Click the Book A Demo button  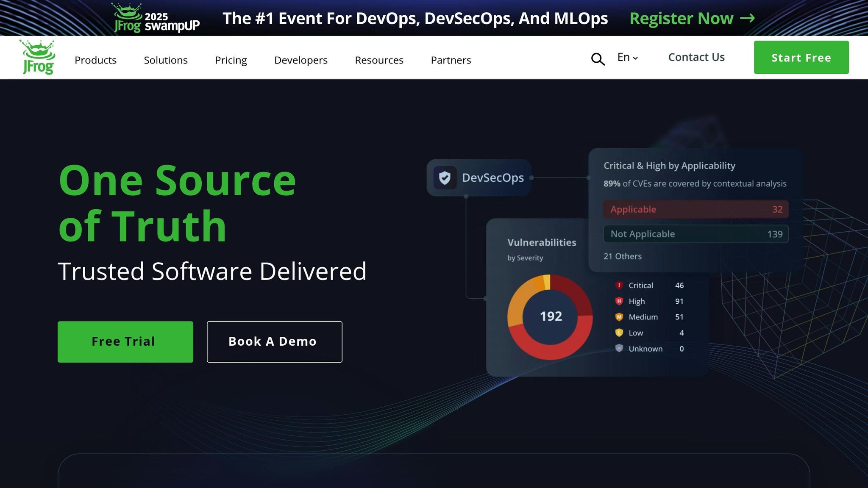[274, 342]
